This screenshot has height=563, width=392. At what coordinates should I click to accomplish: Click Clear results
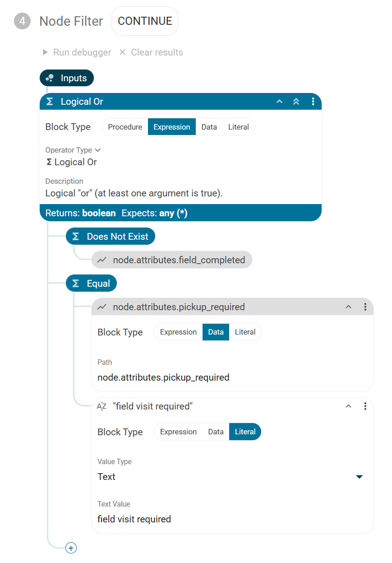[151, 52]
